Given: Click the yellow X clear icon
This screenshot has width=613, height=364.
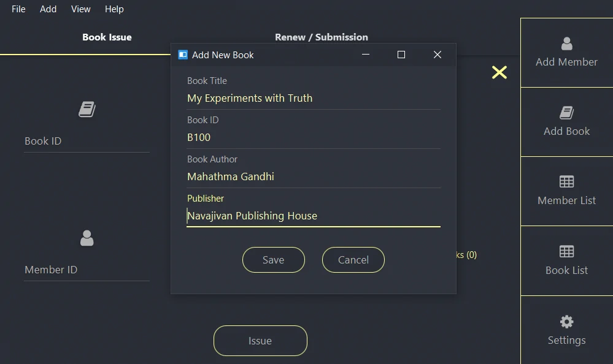Looking at the screenshot, I should [499, 72].
